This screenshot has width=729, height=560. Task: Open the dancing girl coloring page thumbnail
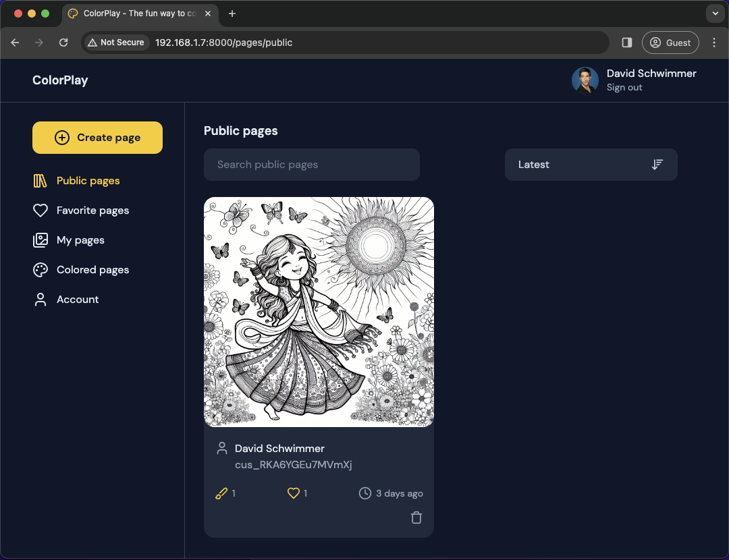tap(319, 312)
